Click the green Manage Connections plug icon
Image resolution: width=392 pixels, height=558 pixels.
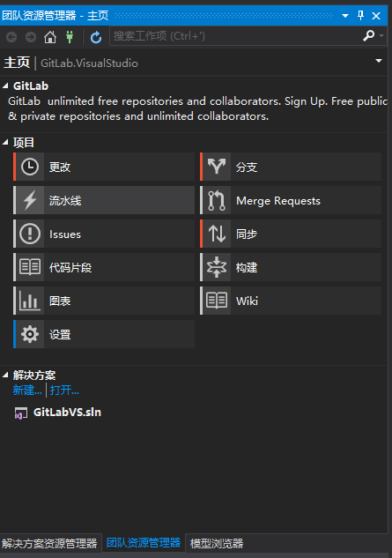pyautogui.click(x=70, y=37)
